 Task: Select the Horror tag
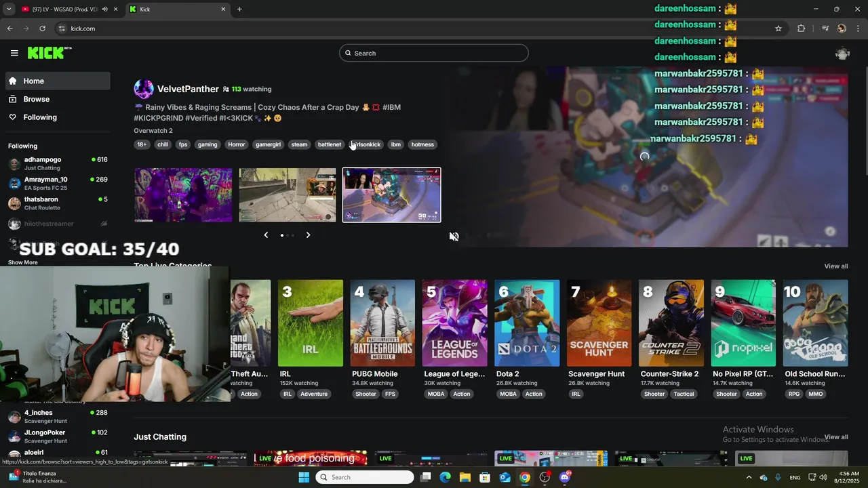click(x=237, y=144)
